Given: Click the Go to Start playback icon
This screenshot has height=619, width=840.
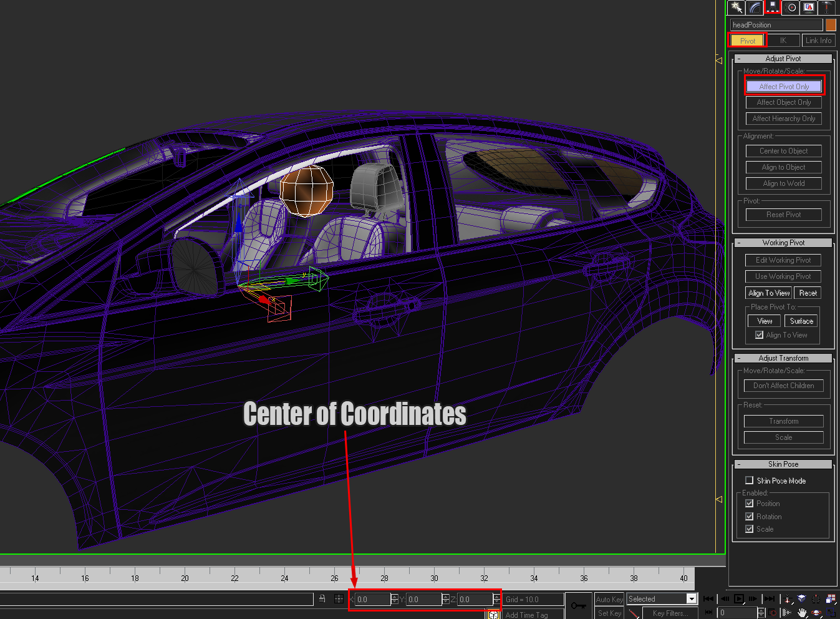Looking at the screenshot, I should [708, 598].
